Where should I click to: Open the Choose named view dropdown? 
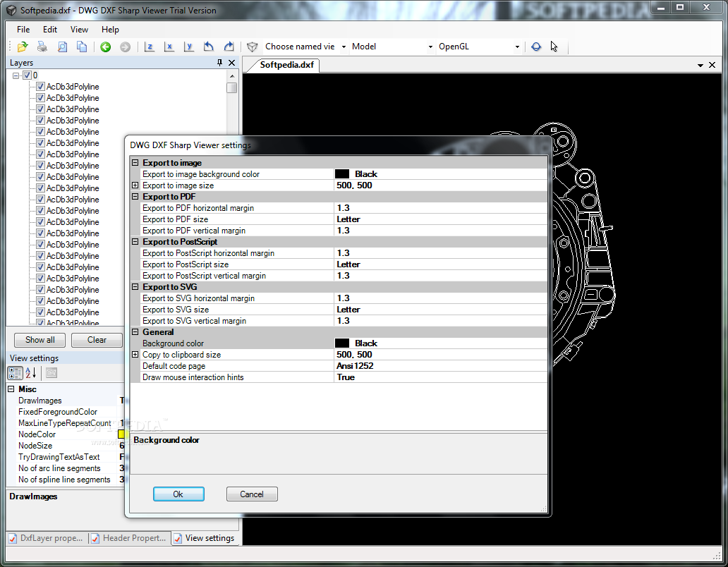pyautogui.click(x=344, y=47)
